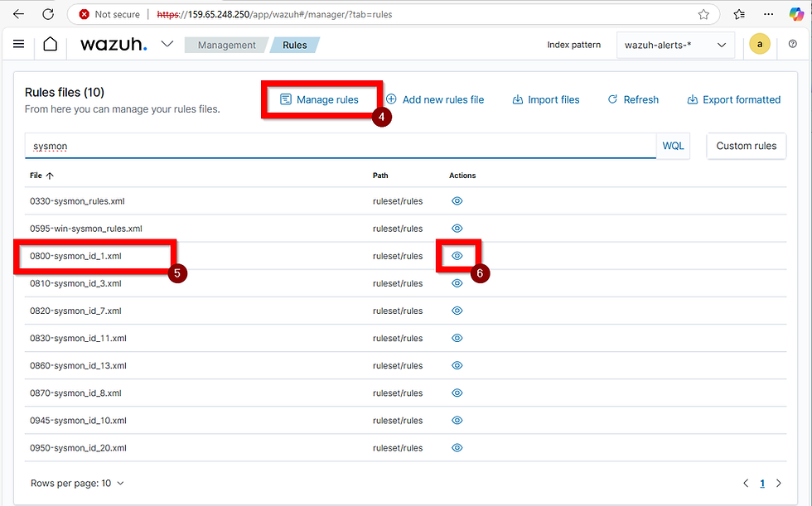View 0950-sysmon_id_20.xml with eye icon
Viewport: 812px width, 506px height.
pos(457,447)
